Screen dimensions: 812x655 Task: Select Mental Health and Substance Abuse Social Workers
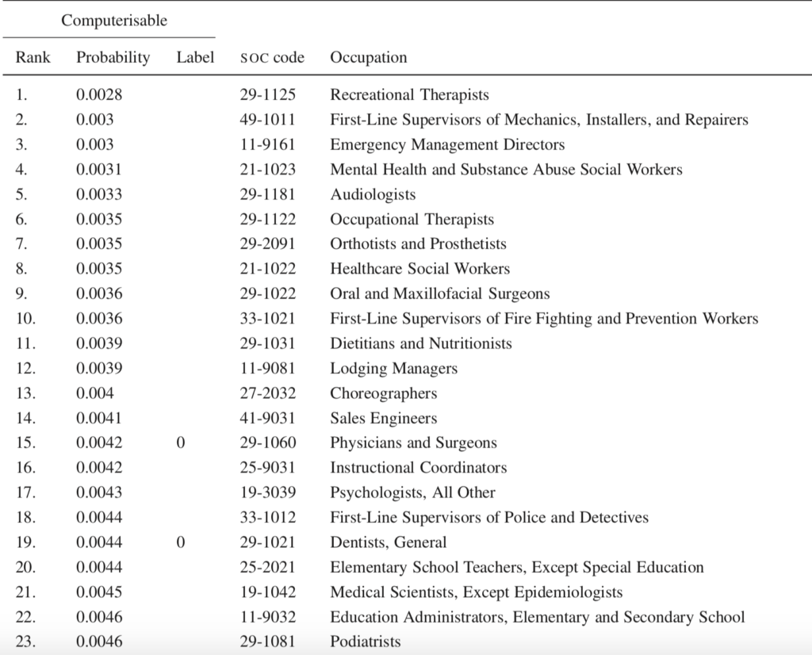point(507,170)
